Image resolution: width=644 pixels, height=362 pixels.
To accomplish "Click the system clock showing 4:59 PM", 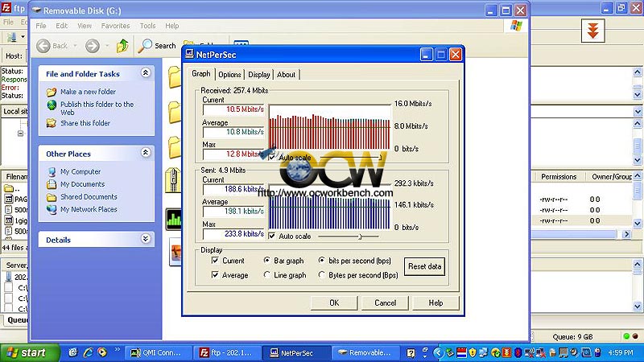I will [x=621, y=353].
